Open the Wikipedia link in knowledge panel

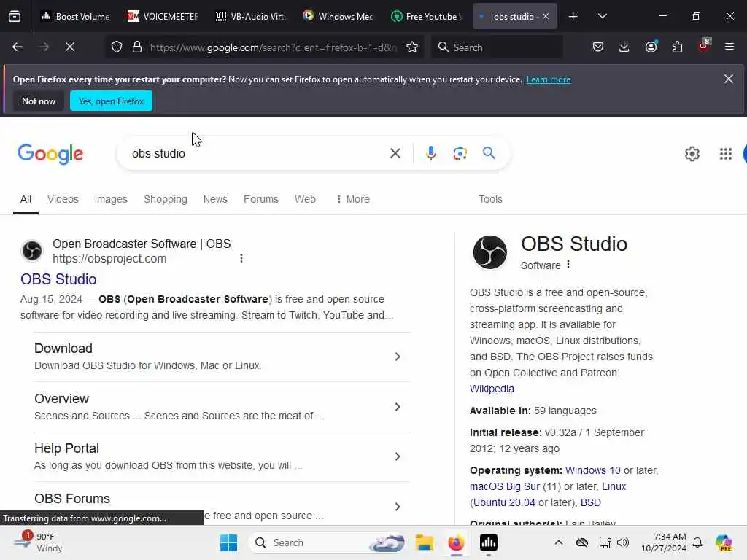pos(492,389)
